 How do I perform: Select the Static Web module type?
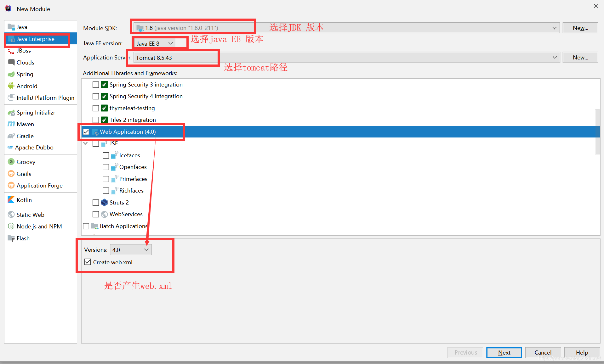tap(41, 215)
